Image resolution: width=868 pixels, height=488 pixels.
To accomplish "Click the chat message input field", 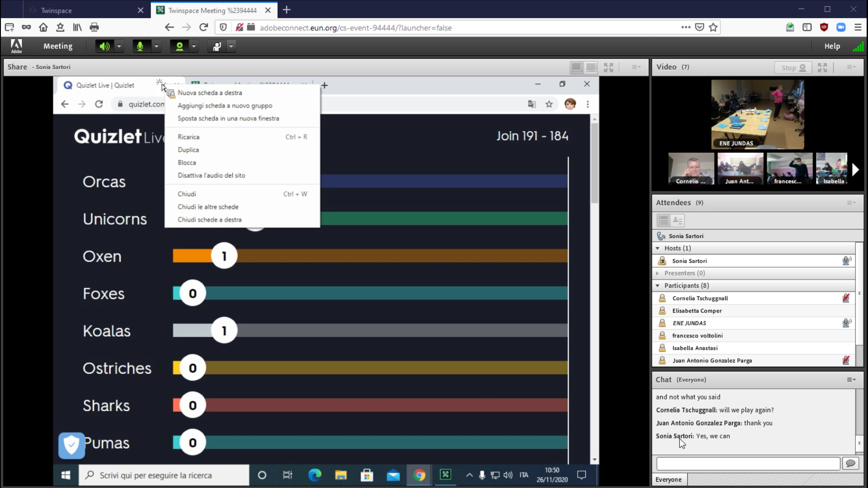I will (x=748, y=463).
